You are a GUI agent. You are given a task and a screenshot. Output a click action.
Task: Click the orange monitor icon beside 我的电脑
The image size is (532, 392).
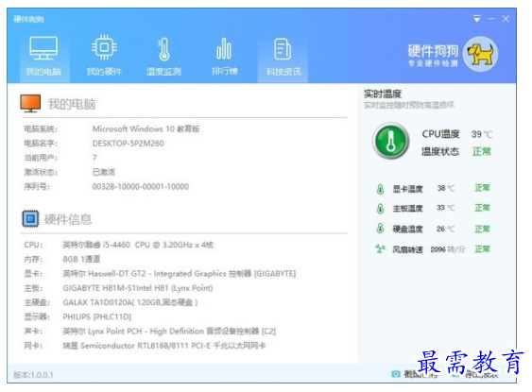(30, 103)
